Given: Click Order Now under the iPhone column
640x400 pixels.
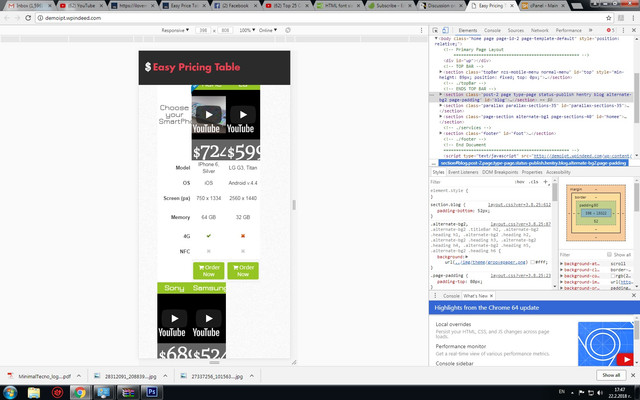Looking at the screenshot, I should 209,271.
